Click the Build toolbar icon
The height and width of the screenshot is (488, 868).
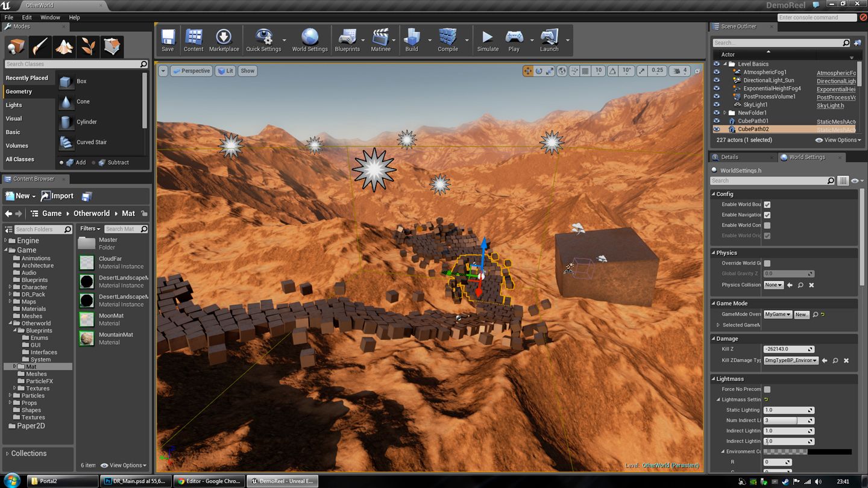(x=412, y=40)
